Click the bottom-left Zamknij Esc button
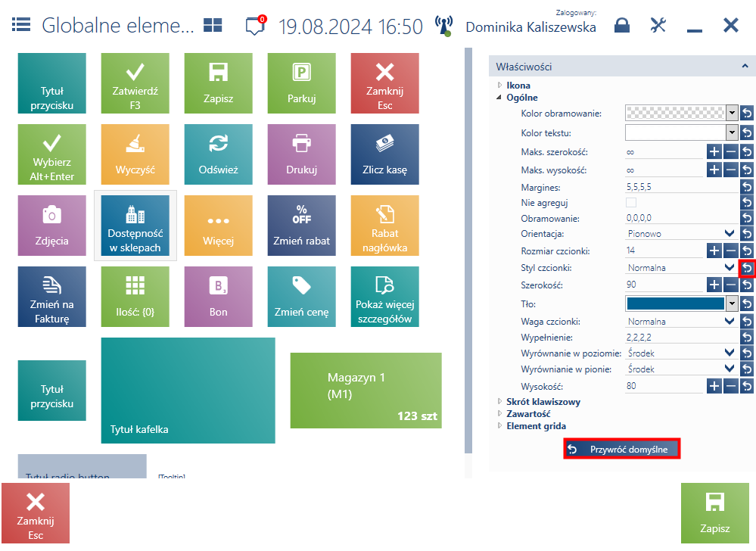The width and height of the screenshot is (756, 551). 36,513
